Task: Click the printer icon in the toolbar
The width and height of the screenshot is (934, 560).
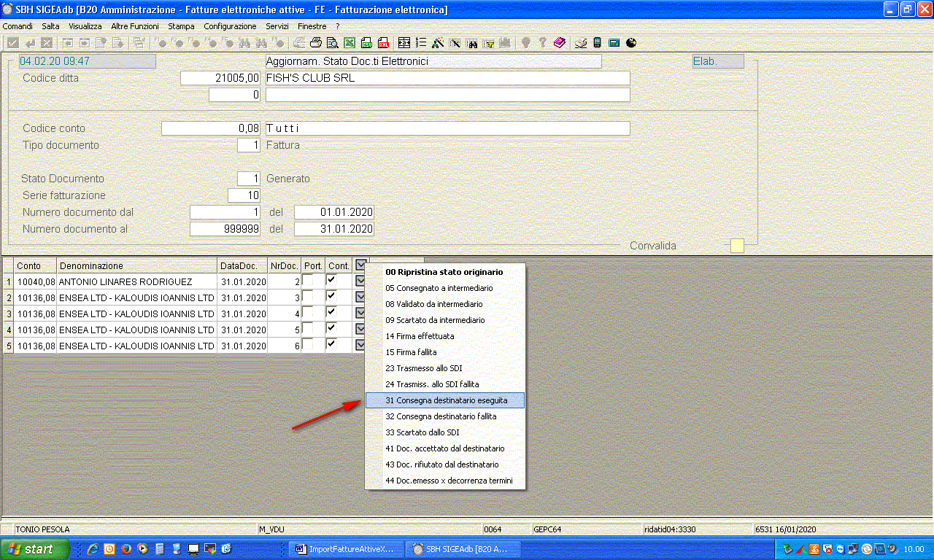Action: (316, 43)
